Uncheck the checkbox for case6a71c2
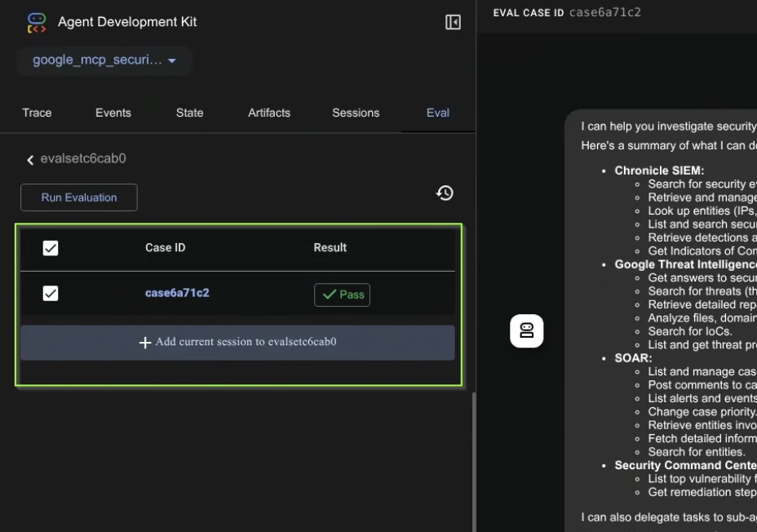This screenshot has width=757, height=532. 51,294
